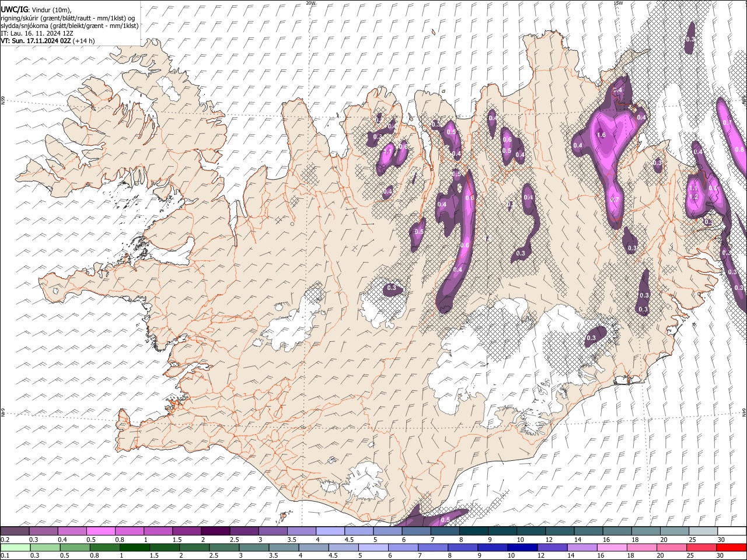Click the 'VT: Sun. 17.11.2024 02Z (+14 h)' line
The height and width of the screenshot is (560, 747).
coord(47,41)
